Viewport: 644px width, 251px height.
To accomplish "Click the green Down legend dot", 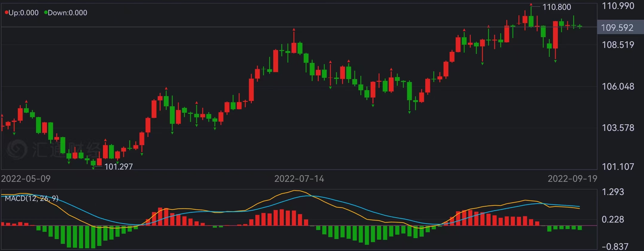I will [x=46, y=13].
